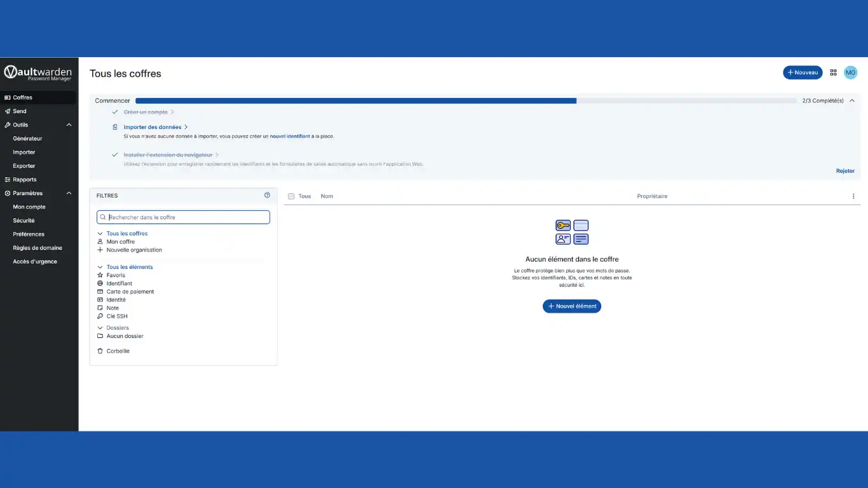Go to Rapports in sidebar

[24, 179]
